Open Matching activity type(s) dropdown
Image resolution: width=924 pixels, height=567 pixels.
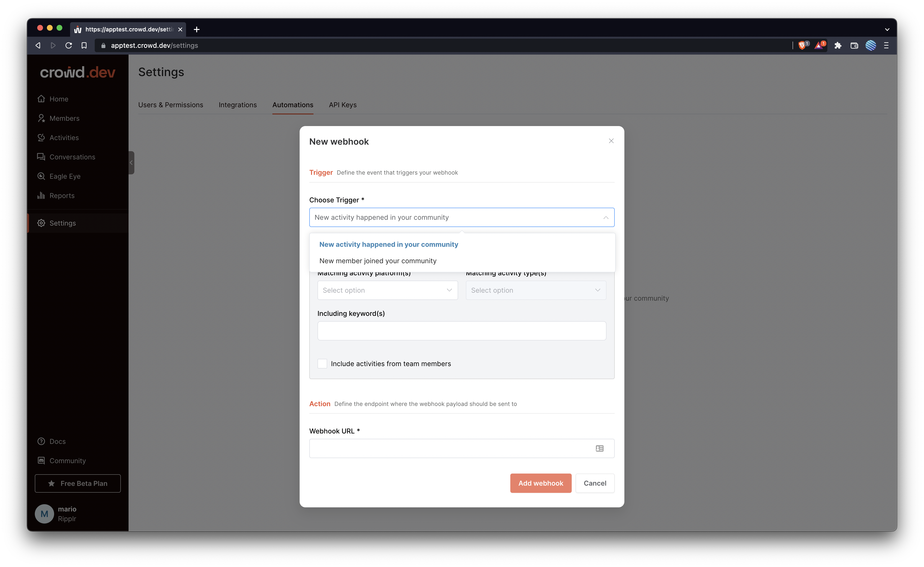tap(536, 290)
